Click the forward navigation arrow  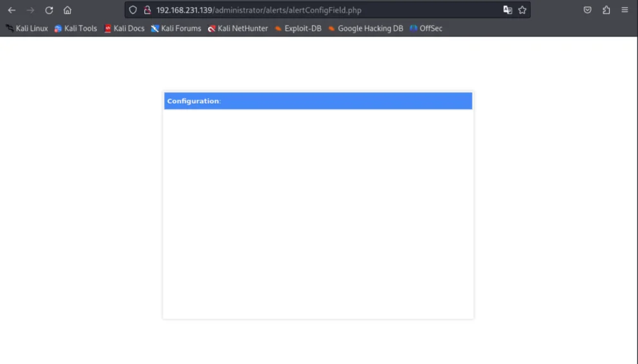(31, 10)
